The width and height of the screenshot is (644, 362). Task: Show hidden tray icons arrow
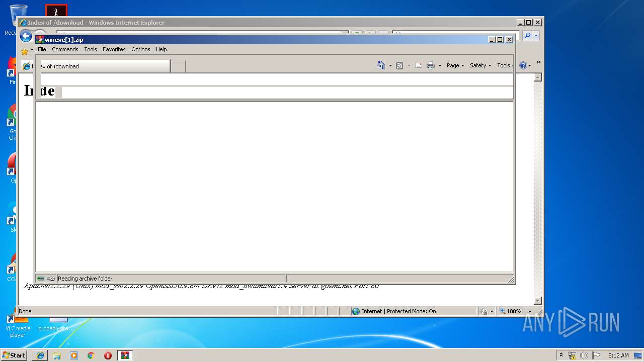click(561, 355)
